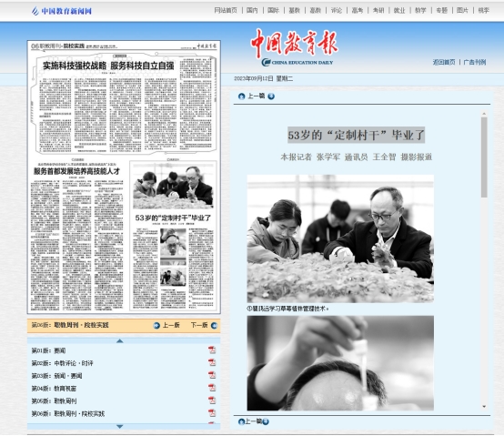The width and height of the screenshot is (504, 436).
Task: Open the 第03版 新闻·要闻 page link
Action: (x=57, y=376)
